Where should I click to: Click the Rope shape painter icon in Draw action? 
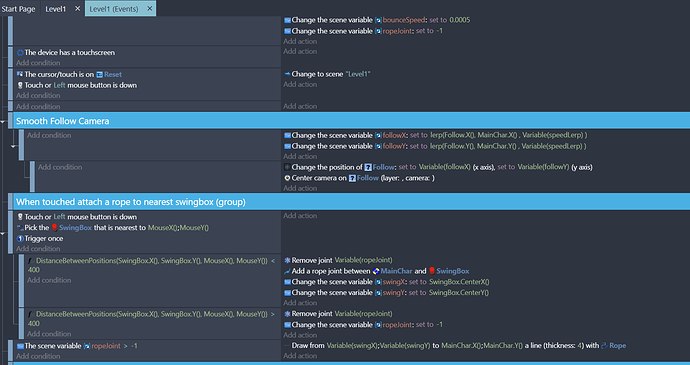604,346
